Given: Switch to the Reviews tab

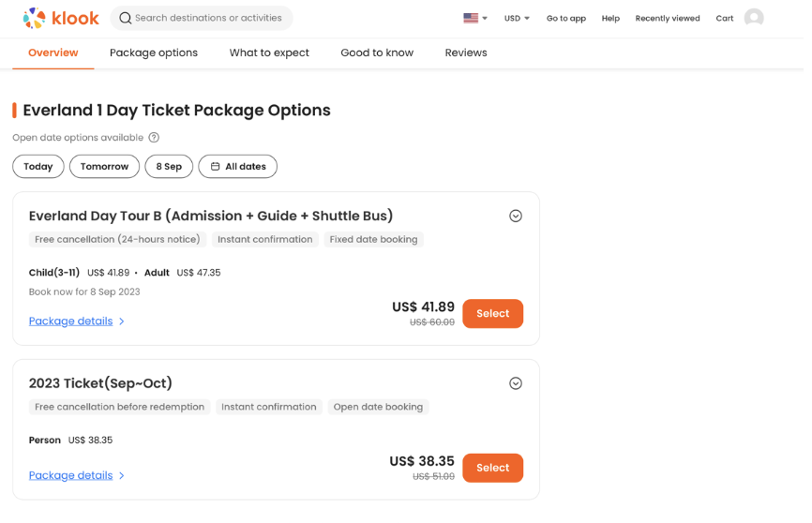Looking at the screenshot, I should [466, 52].
